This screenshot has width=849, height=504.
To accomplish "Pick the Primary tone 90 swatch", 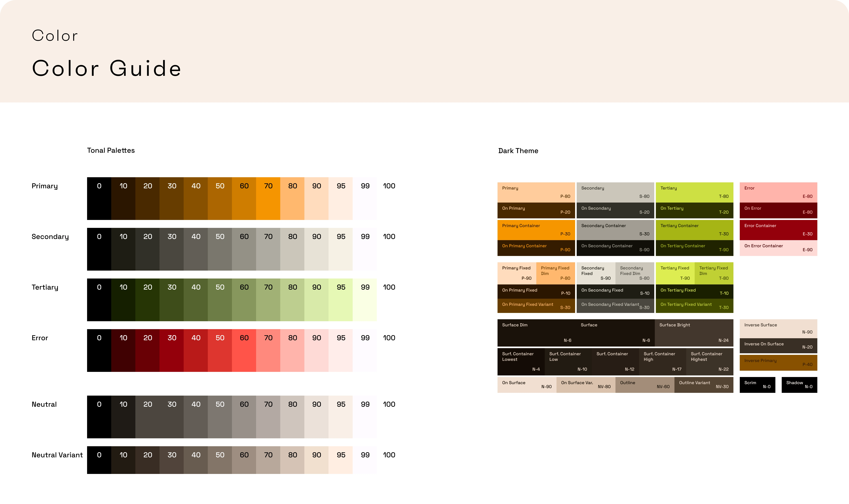I will pyautogui.click(x=316, y=198).
